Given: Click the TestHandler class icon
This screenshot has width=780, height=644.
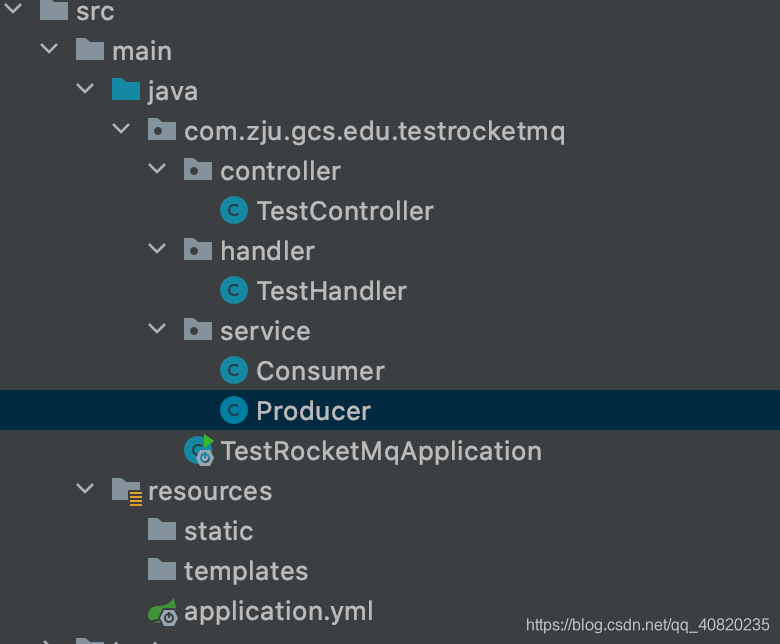Looking at the screenshot, I should coord(233,291).
